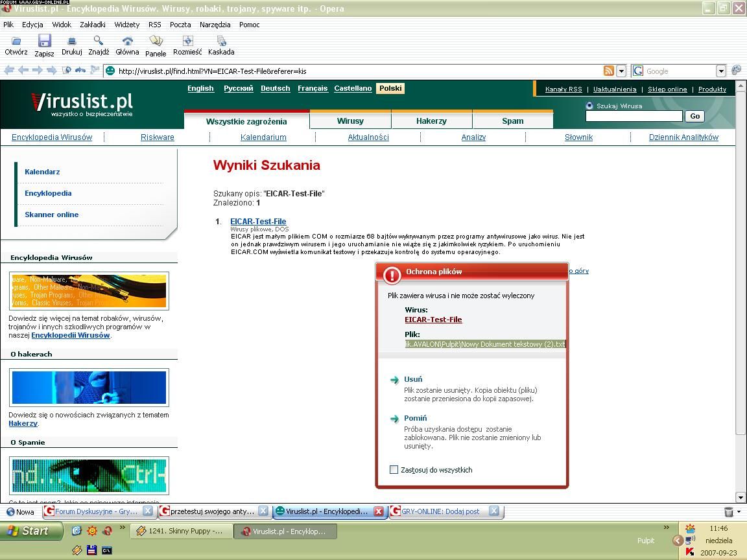Click the sun quick launch icon

pyautogui.click(x=92, y=530)
